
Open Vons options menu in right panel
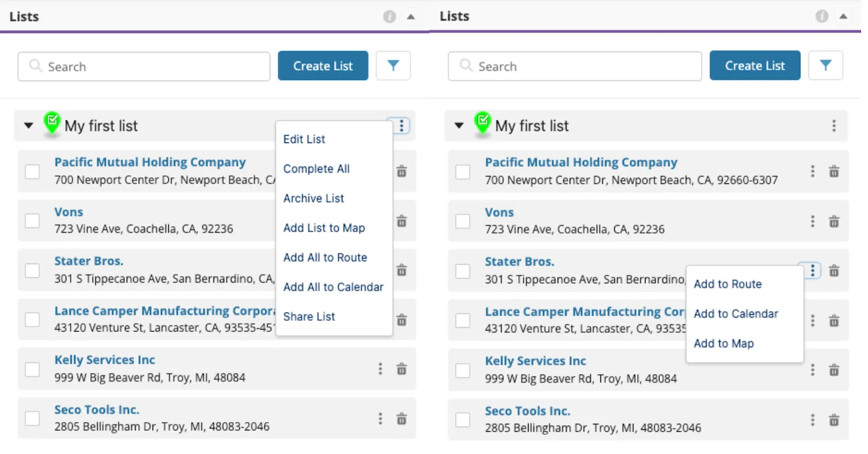pos(813,221)
